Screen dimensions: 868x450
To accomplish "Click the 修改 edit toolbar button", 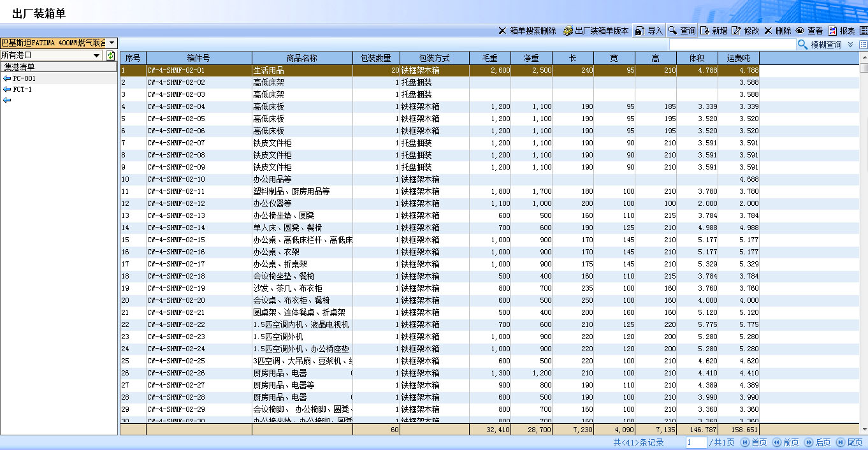I will pyautogui.click(x=745, y=31).
